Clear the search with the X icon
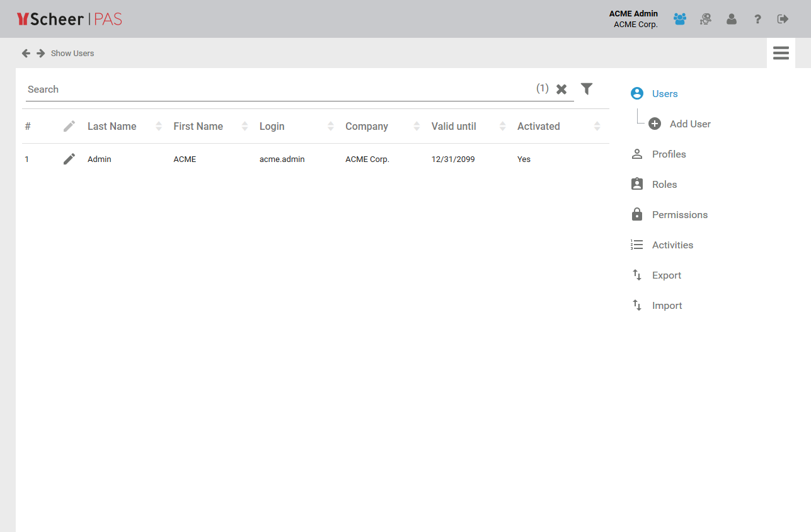 tap(561, 89)
